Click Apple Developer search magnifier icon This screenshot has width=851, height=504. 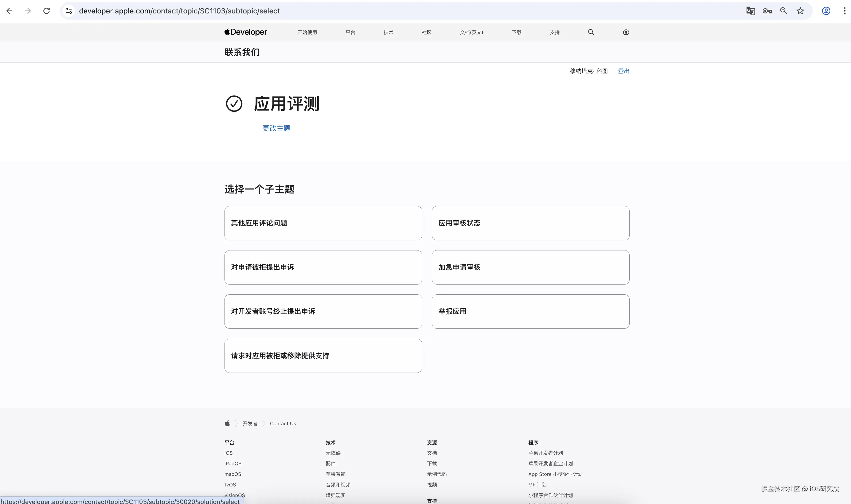tap(591, 32)
